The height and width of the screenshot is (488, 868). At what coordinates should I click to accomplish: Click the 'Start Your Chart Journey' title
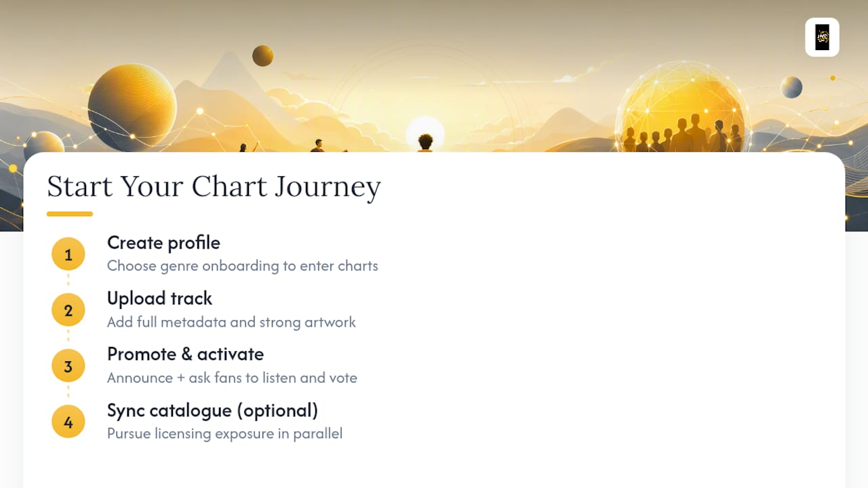tap(214, 187)
